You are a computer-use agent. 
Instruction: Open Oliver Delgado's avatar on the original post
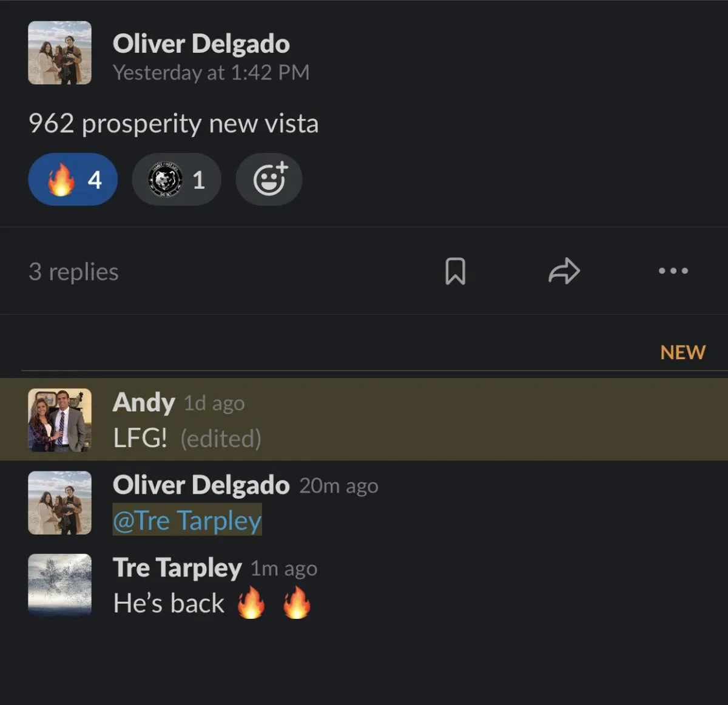click(59, 53)
